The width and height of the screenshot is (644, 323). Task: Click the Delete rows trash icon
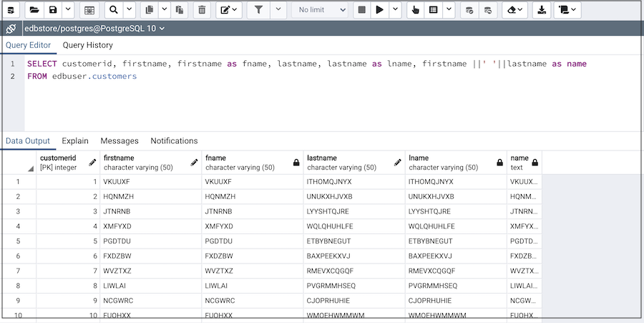202,10
